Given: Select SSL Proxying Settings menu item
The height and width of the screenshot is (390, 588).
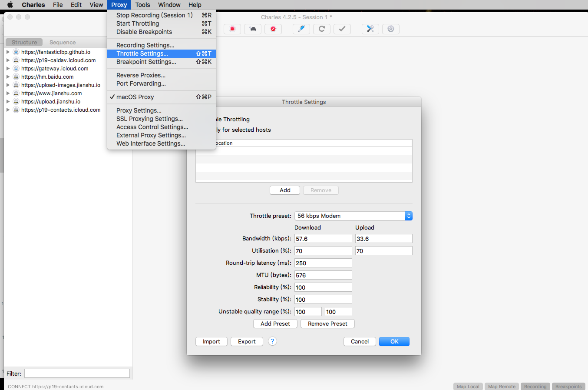Looking at the screenshot, I should [x=149, y=119].
